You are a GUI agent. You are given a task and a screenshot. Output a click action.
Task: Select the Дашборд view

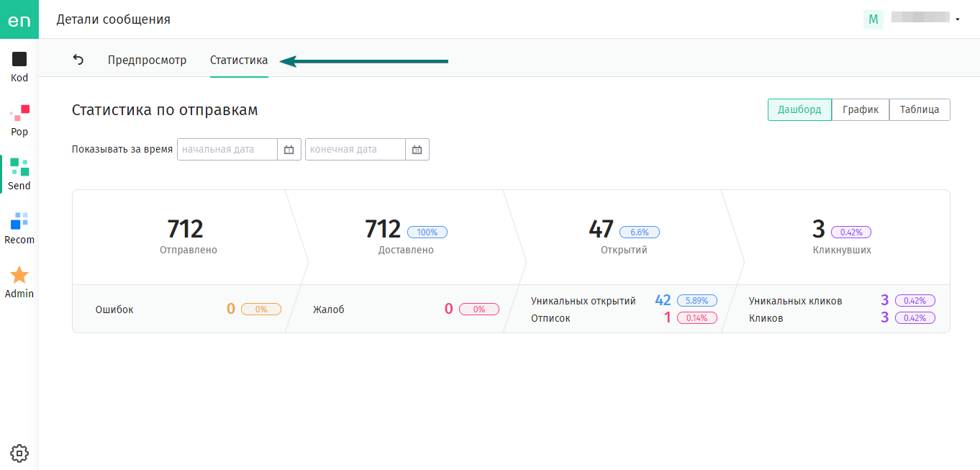(799, 110)
